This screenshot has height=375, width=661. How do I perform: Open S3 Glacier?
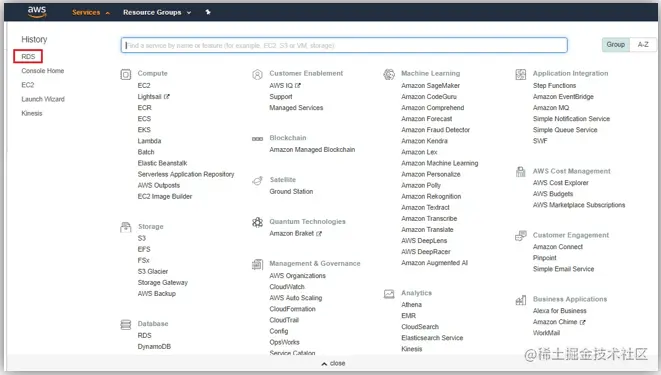point(153,272)
